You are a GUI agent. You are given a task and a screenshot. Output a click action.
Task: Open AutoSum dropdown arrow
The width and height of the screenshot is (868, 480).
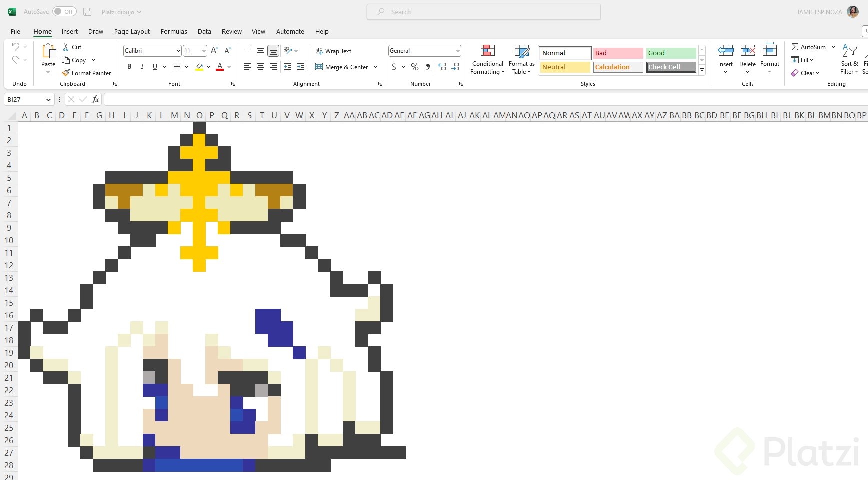tap(833, 47)
